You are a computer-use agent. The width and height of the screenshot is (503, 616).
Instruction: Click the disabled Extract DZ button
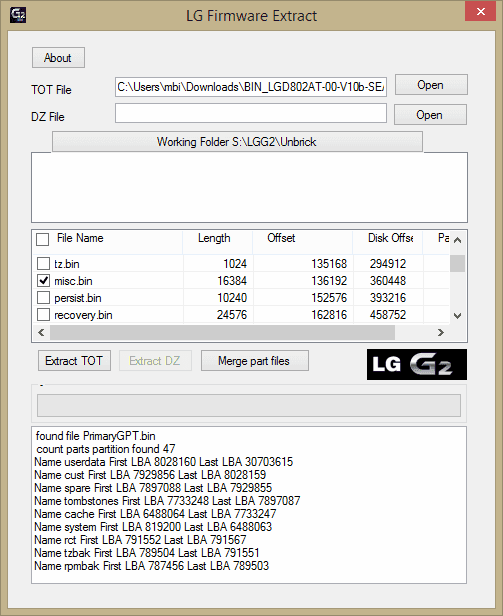click(155, 360)
